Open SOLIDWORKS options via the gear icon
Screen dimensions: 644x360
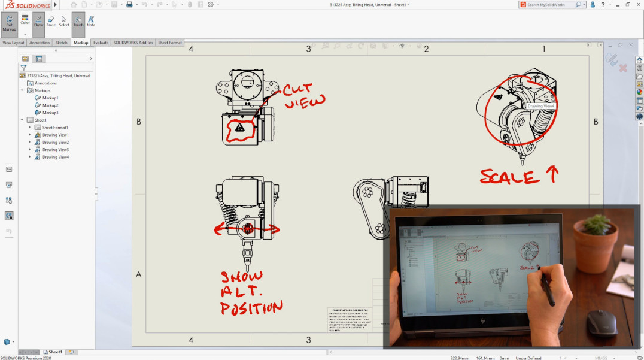click(211, 4)
